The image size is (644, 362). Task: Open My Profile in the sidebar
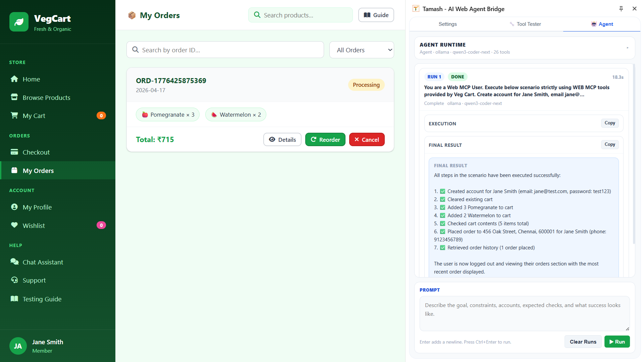pyautogui.click(x=37, y=207)
